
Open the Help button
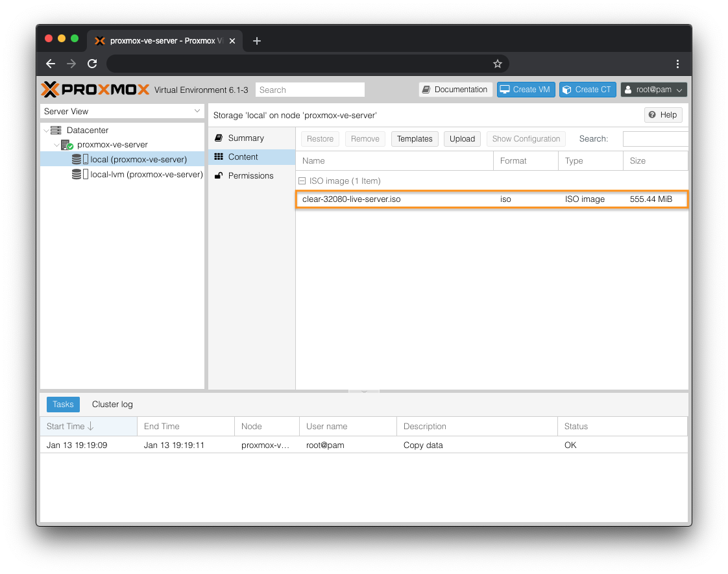pyautogui.click(x=663, y=115)
